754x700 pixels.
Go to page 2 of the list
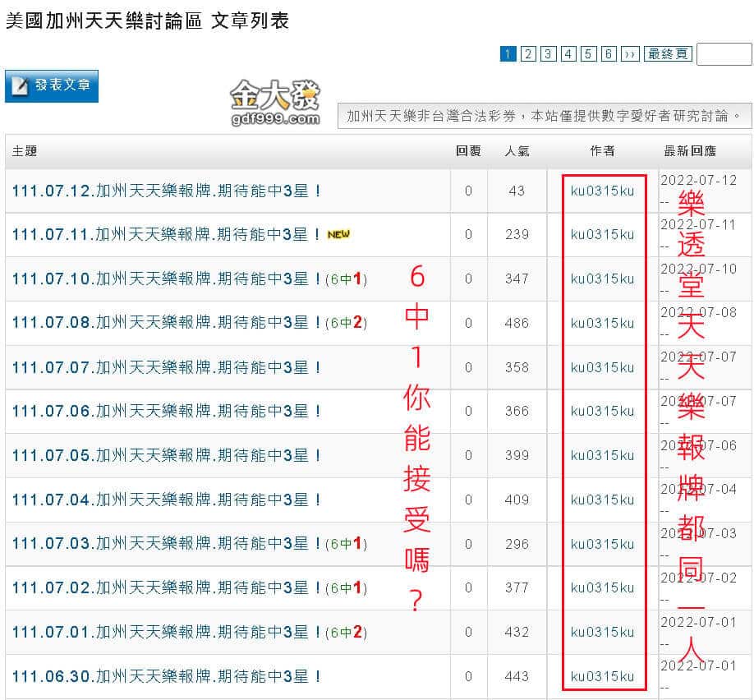[528, 54]
